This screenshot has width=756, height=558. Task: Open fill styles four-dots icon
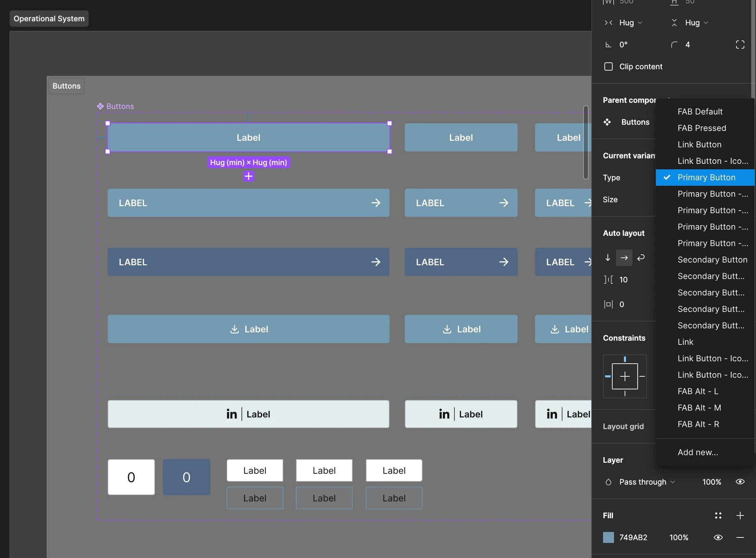(x=718, y=515)
